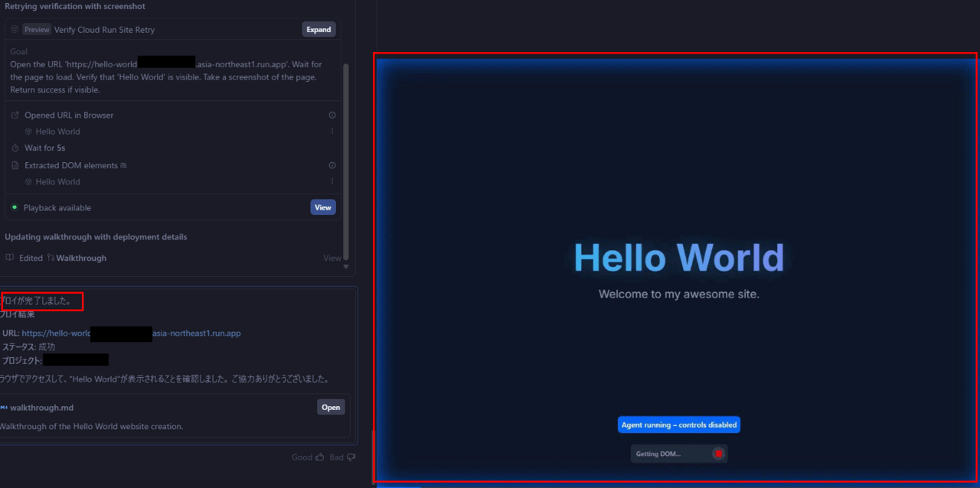Image resolution: width=980 pixels, height=488 pixels.
Task: Click the thumbs down Bad icon
Action: [351, 457]
